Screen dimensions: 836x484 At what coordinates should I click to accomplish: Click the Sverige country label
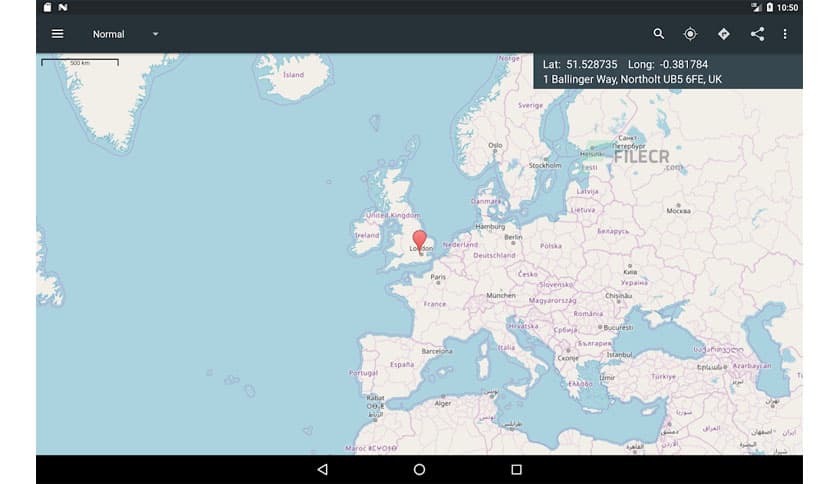pyautogui.click(x=530, y=106)
